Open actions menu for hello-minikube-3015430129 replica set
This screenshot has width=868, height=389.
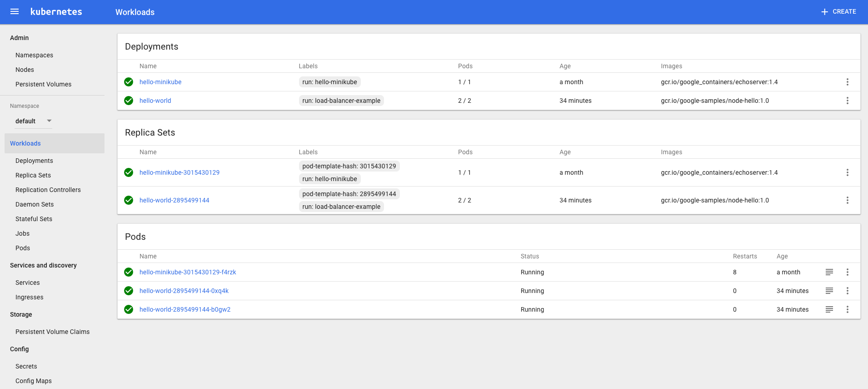847,172
